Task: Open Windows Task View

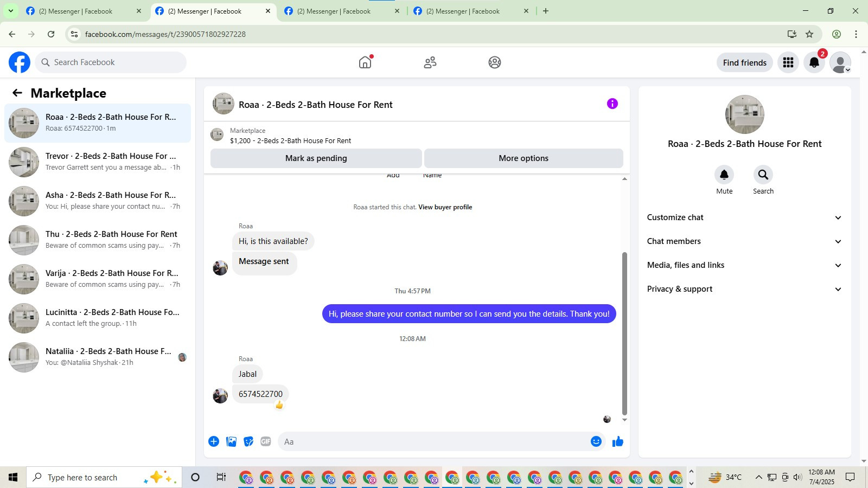Action: coord(221,477)
